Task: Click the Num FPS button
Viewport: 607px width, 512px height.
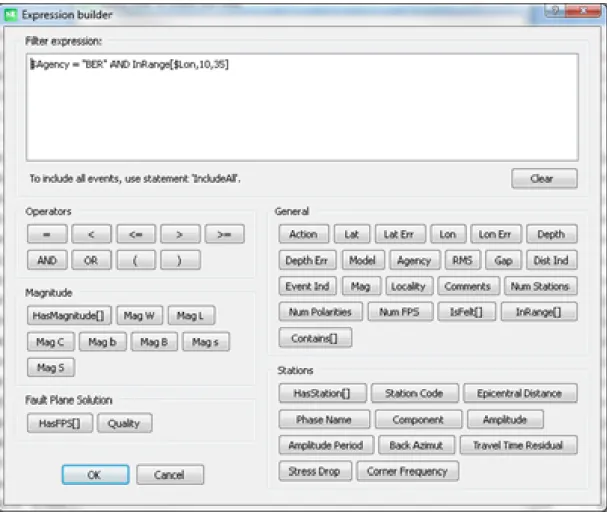Action: coord(400,312)
